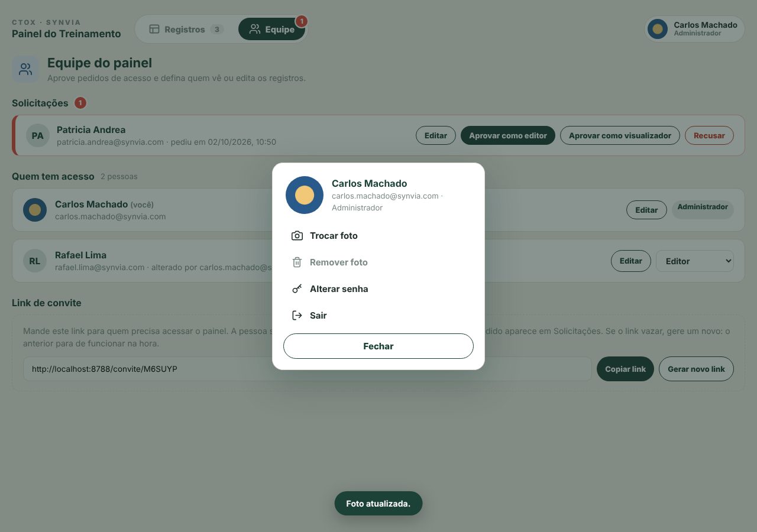Click the red count badge next to Solicitações
757x532 pixels.
point(80,103)
